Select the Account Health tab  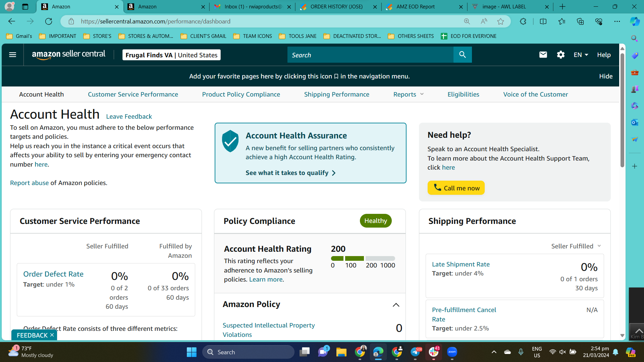tap(41, 95)
